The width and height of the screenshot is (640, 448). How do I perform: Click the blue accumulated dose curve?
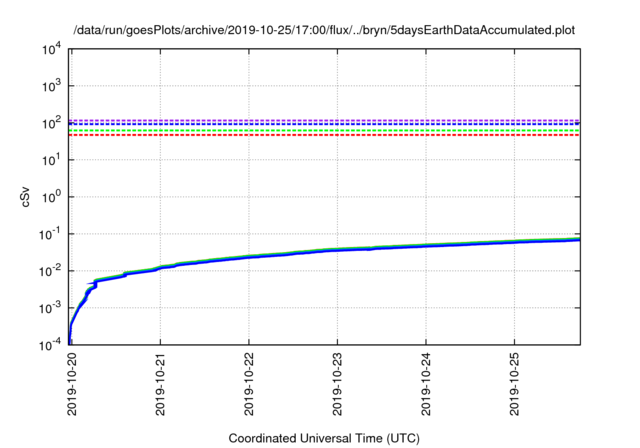(x=324, y=251)
